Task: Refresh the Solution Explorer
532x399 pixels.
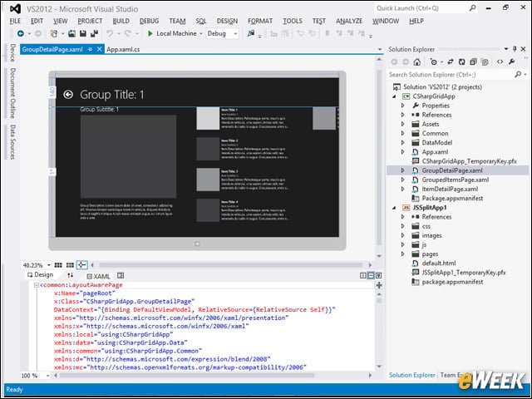Action: click(x=462, y=62)
